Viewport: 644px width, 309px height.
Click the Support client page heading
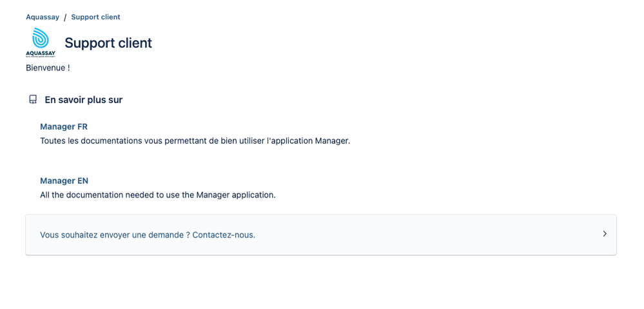(108, 43)
